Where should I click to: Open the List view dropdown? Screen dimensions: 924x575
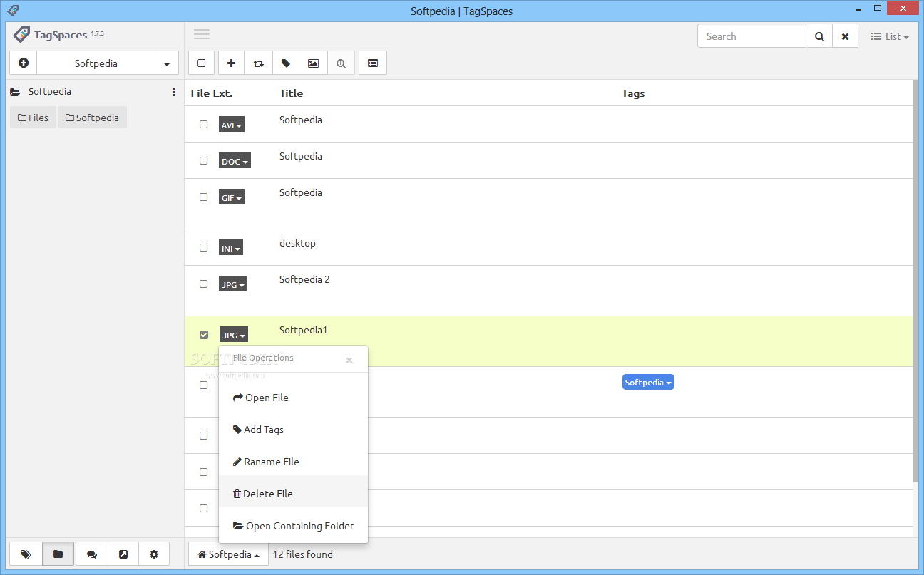click(890, 36)
